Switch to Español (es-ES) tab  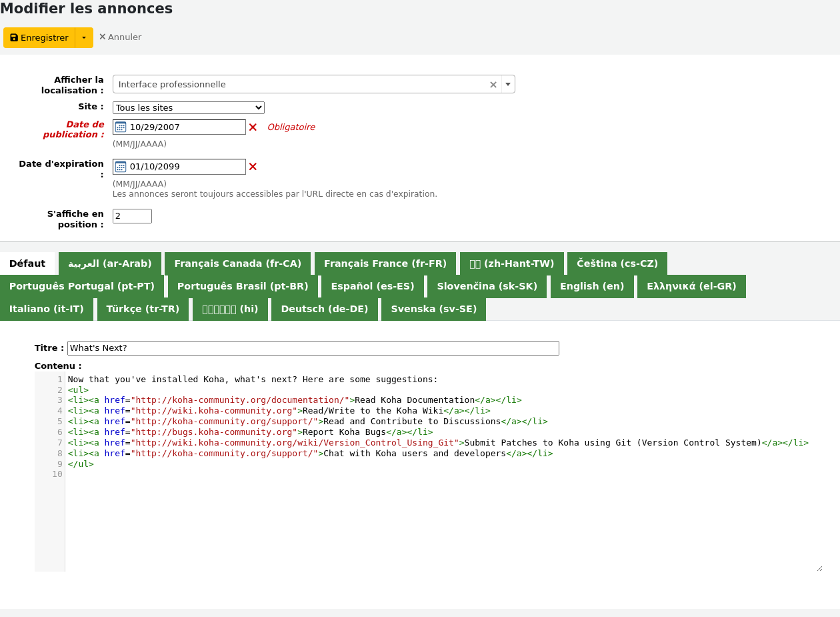[x=373, y=286]
